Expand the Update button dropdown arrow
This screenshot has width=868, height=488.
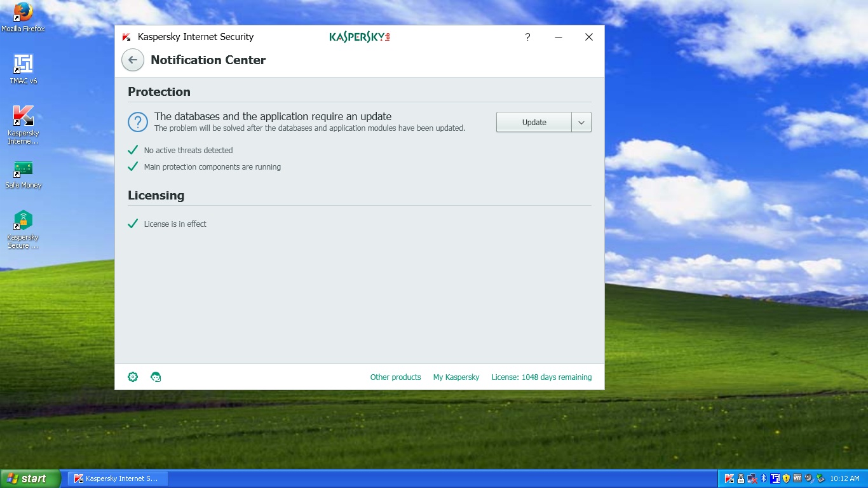pos(581,123)
